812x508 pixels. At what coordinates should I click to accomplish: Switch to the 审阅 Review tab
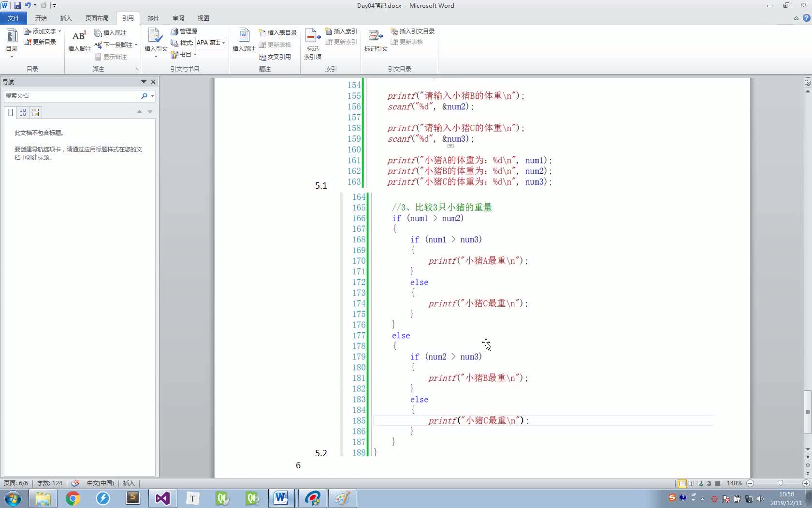pyautogui.click(x=178, y=18)
